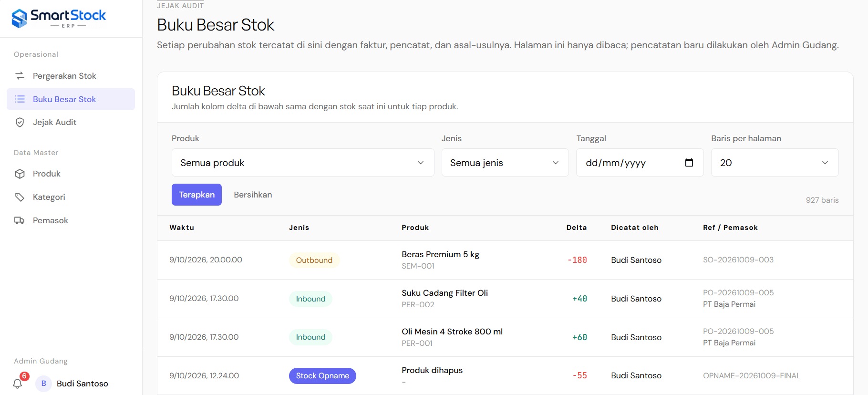Open notifications bell with 6 badge
The height and width of the screenshot is (395, 868).
tap(18, 383)
